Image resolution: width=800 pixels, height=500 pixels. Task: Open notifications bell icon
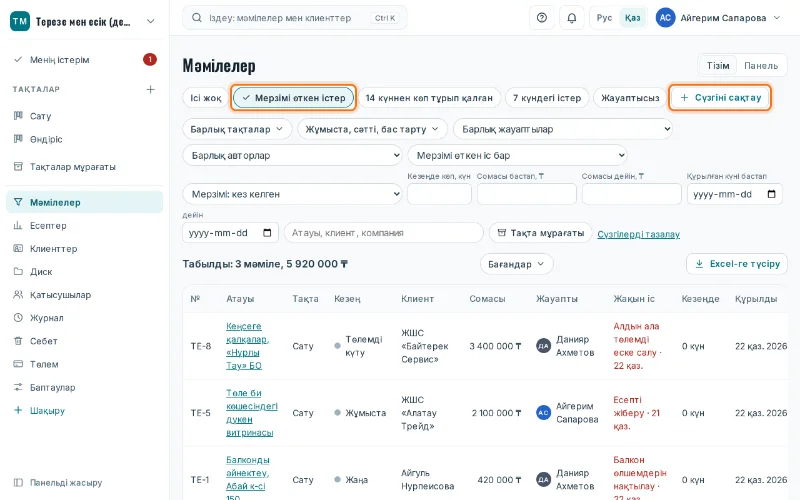point(571,18)
